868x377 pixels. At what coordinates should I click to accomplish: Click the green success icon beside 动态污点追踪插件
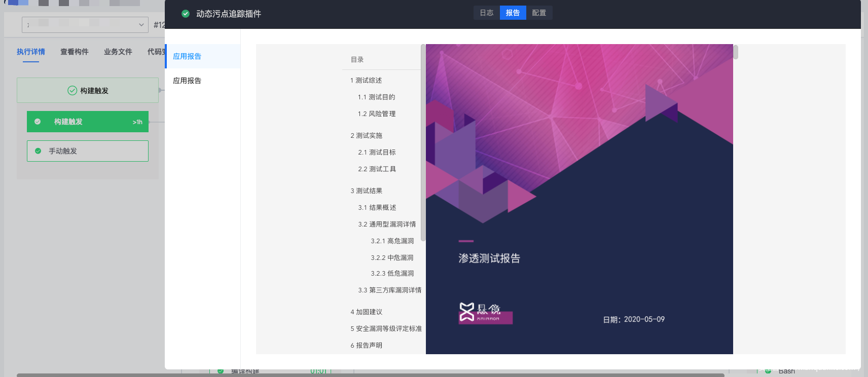click(x=186, y=14)
